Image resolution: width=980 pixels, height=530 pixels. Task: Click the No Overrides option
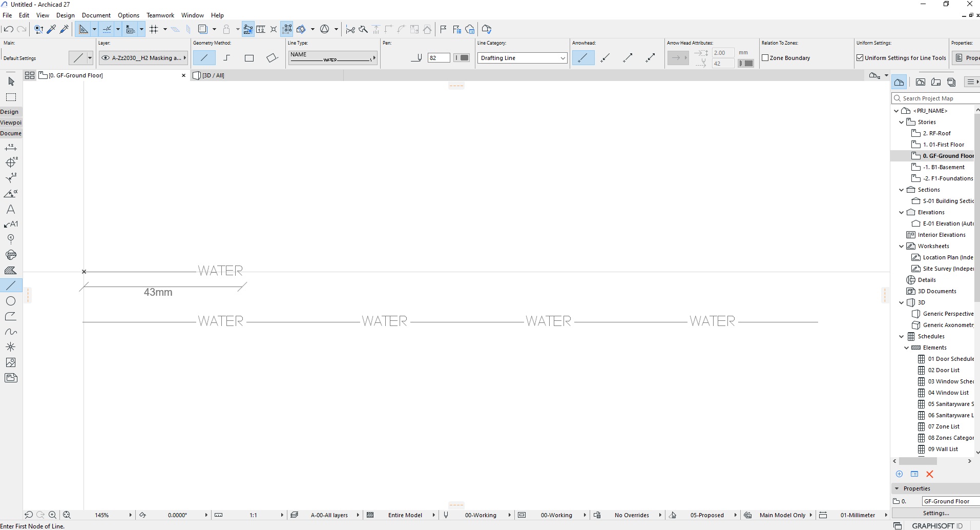click(632, 515)
